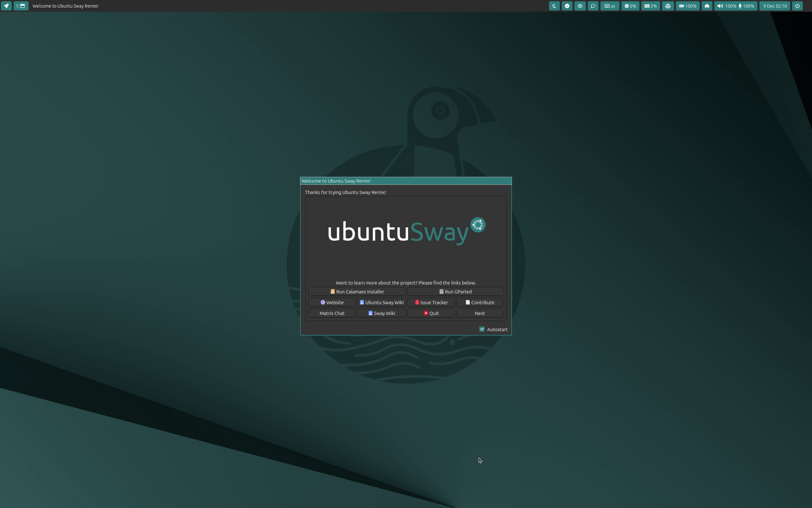The height and width of the screenshot is (508, 812).
Task: Open the Website link button
Action: click(x=332, y=302)
